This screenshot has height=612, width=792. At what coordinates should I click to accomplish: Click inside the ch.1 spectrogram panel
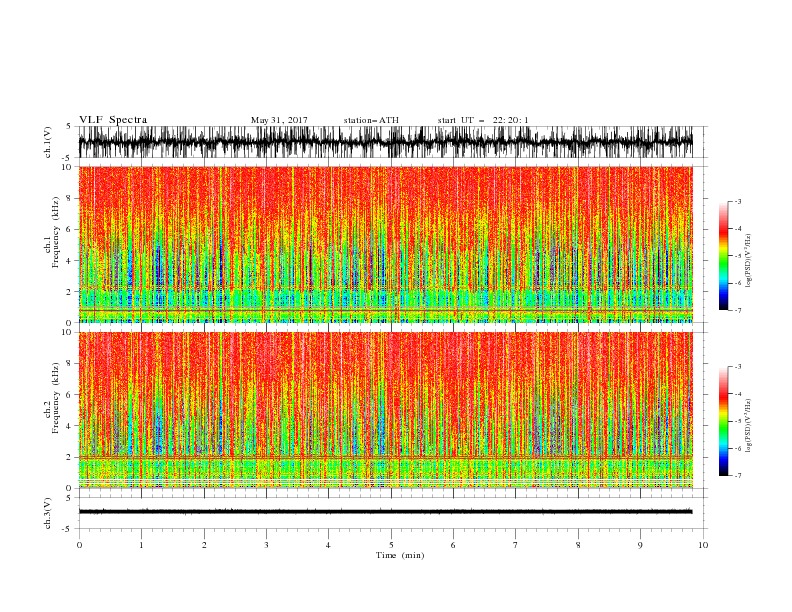(385, 244)
